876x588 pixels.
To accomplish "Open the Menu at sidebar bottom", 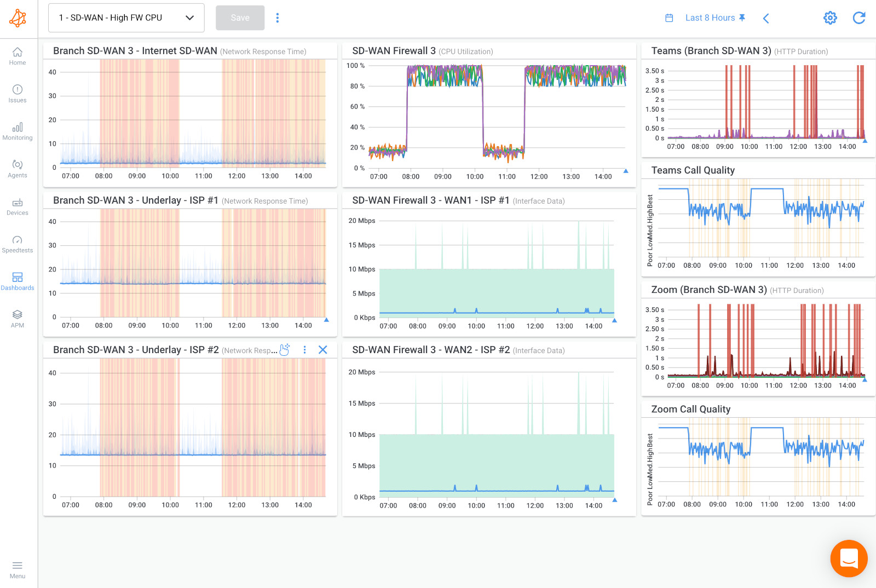I will (x=18, y=569).
